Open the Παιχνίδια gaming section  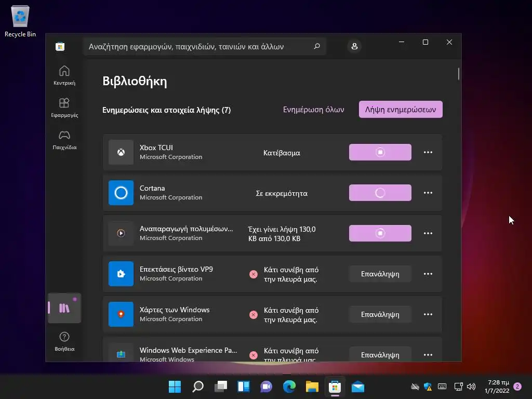click(x=64, y=140)
